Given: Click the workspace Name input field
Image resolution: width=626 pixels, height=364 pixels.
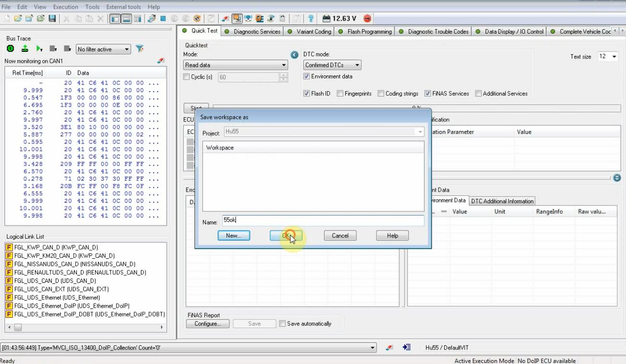Looking at the screenshot, I should click(x=323, y=220).
